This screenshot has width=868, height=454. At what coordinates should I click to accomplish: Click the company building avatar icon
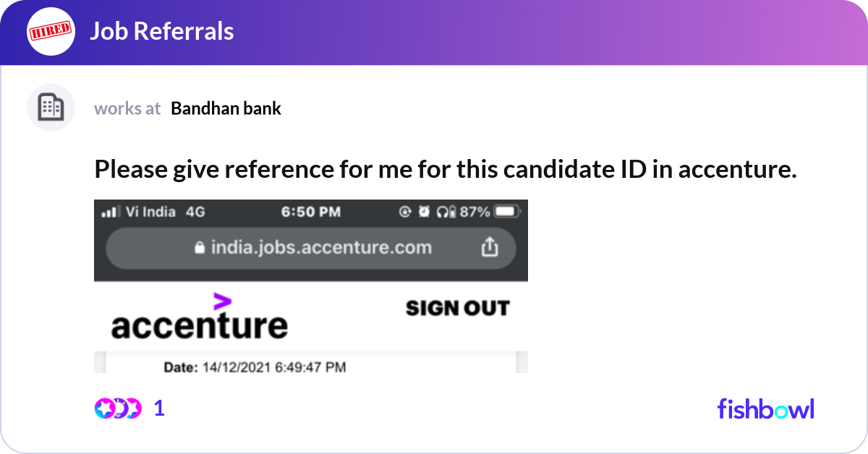(51, 108)
